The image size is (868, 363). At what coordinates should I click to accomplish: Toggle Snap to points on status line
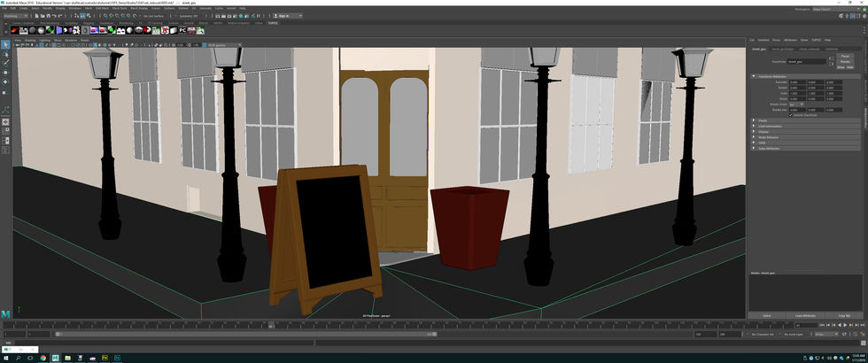[116, 16]
